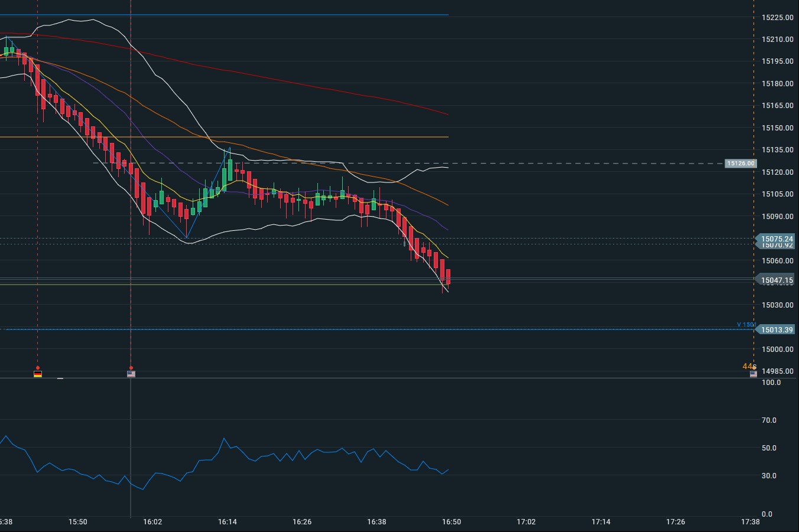799x532 pixels.
Task: Click the 15180.00 price axis label
Action: [x=777, y=84]
